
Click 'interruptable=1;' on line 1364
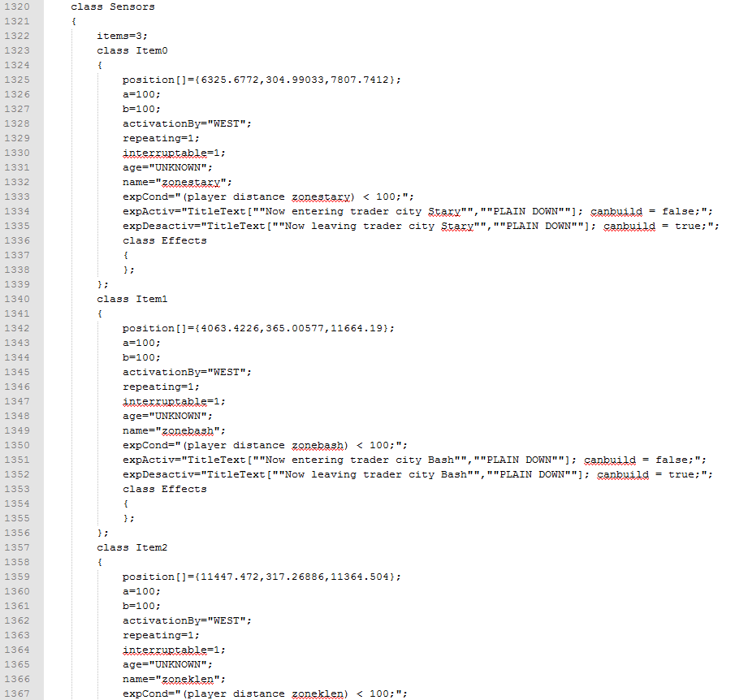click(x=174, y=650)
